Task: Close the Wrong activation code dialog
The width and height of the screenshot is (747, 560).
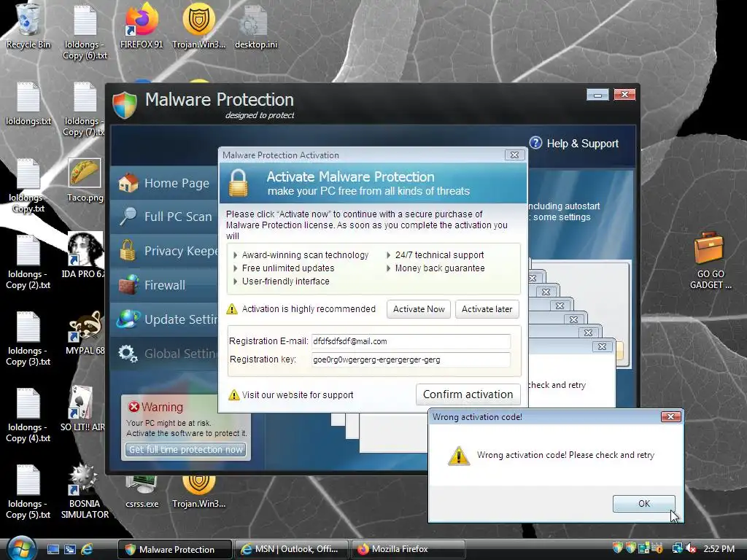Action: [671, 416]
